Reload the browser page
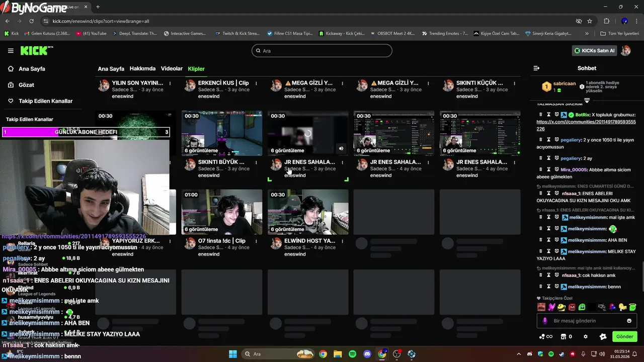 pos(31,21)
